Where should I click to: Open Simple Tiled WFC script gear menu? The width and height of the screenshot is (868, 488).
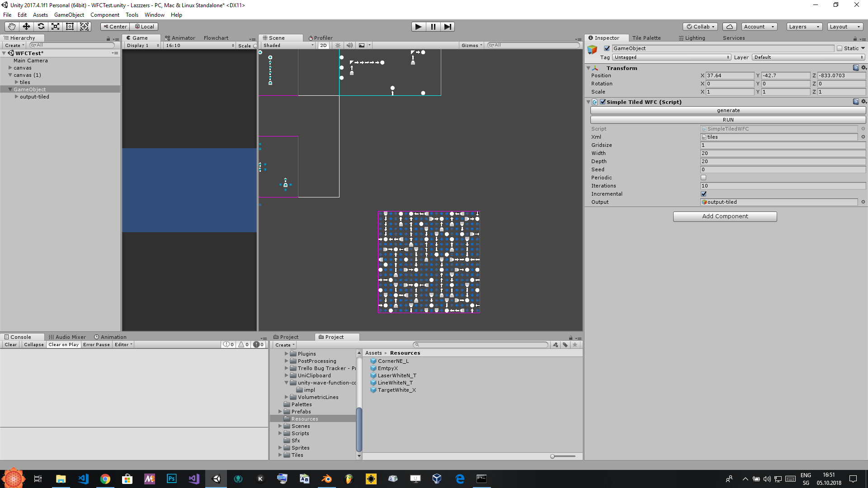[x=863, y=102]
